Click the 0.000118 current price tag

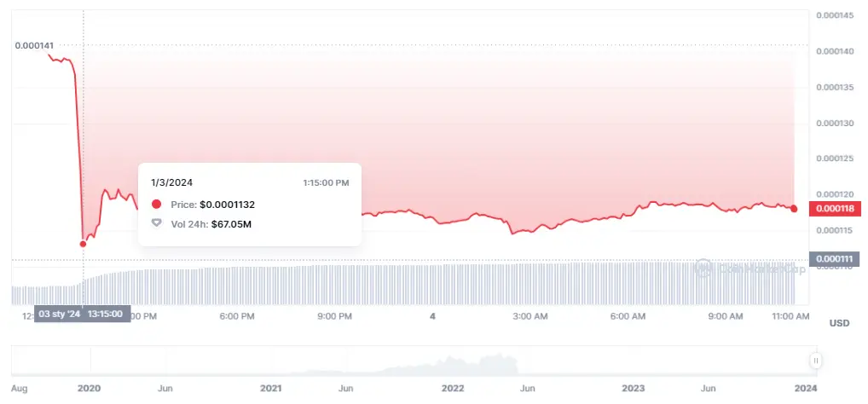(836, 209)
